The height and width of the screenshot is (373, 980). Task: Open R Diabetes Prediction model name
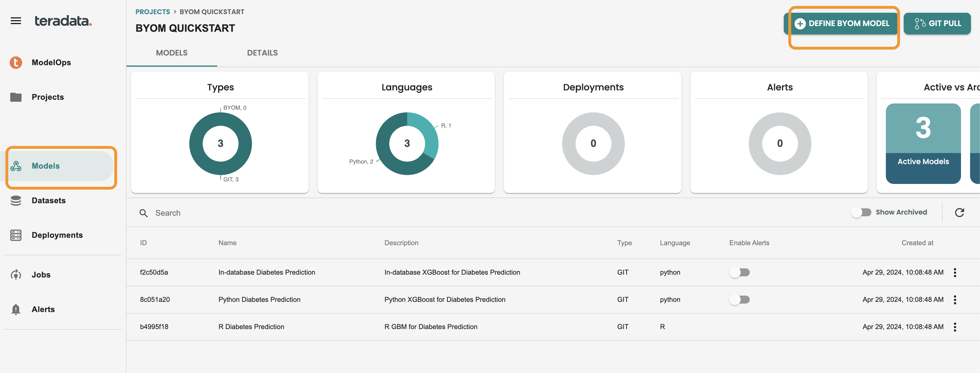click(251, 327)
